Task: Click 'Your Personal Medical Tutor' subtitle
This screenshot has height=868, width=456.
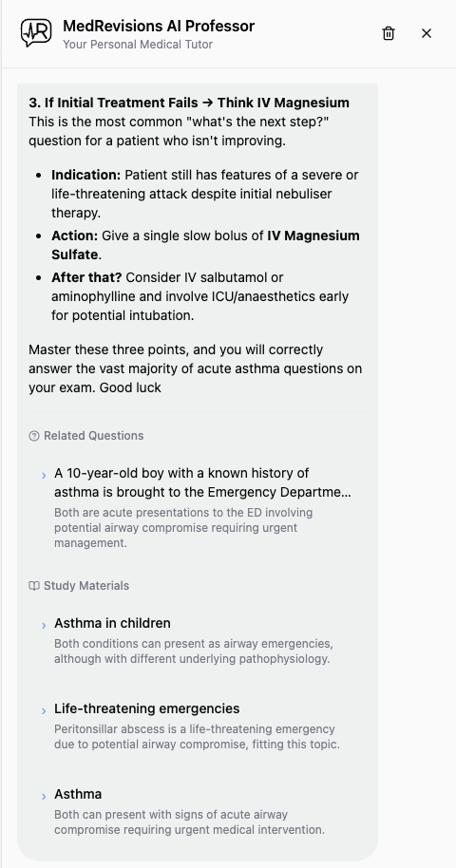Action: click(x=138, y=45)
